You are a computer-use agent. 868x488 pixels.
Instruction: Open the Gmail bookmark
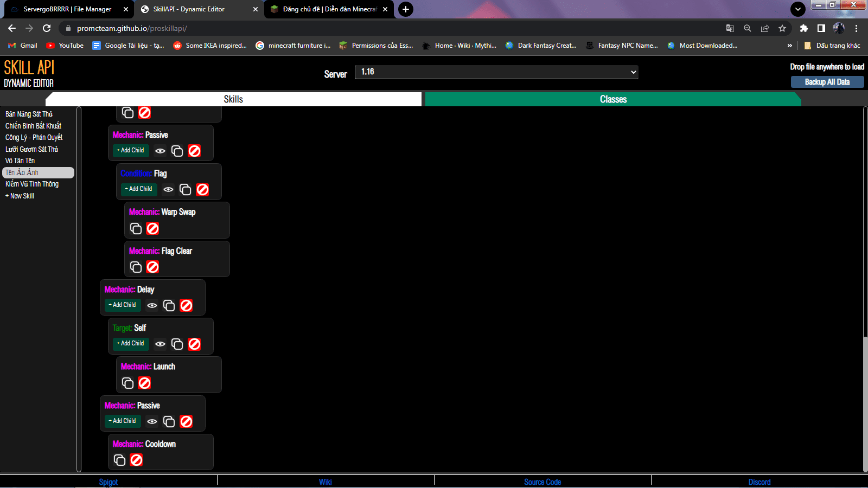(x=23, y=46)
